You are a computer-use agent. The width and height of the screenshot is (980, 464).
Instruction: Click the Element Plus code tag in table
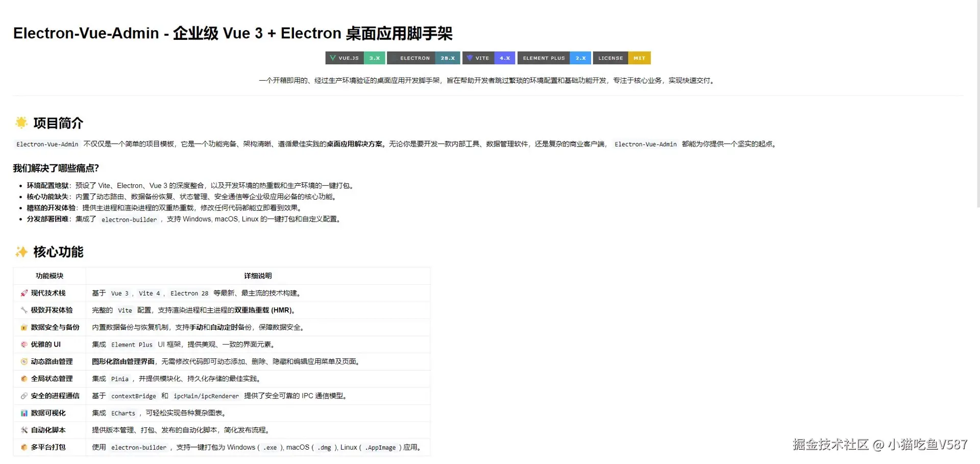[x=132, y=345]
